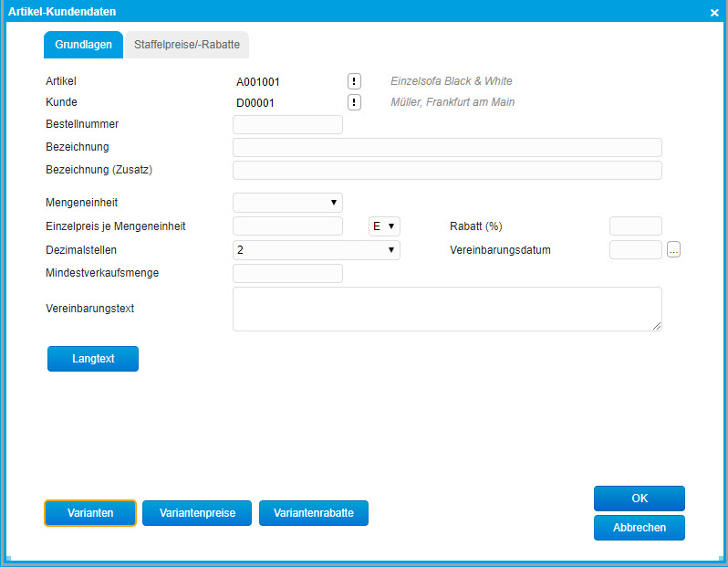Click the exclamation icon next to Artikel A001001
This screenshot has height=567, width=728.
click(x=354, y=81)
